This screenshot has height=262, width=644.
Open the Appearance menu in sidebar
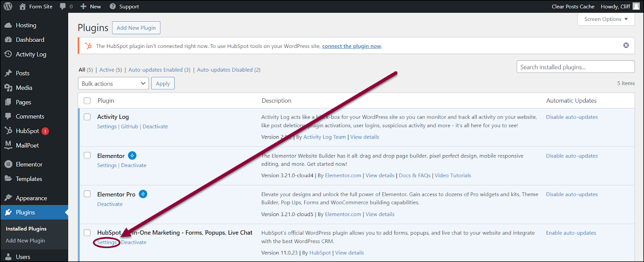[x=31, y=198]
